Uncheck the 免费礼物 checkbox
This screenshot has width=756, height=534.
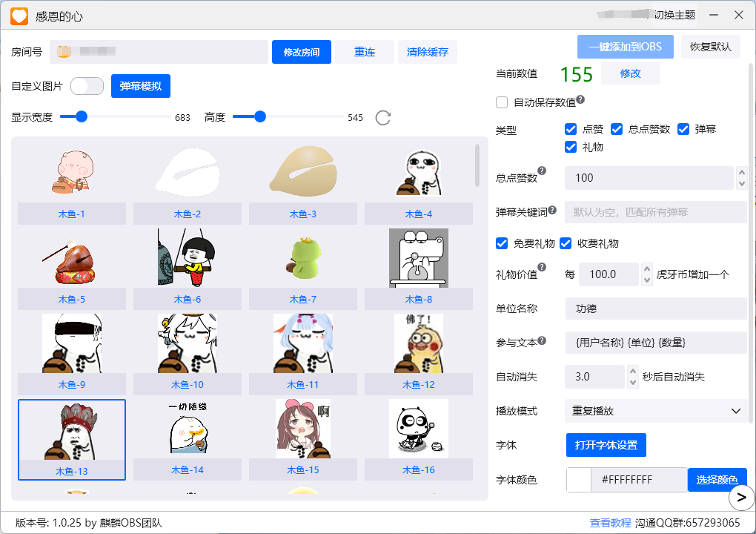coord(502,243)
